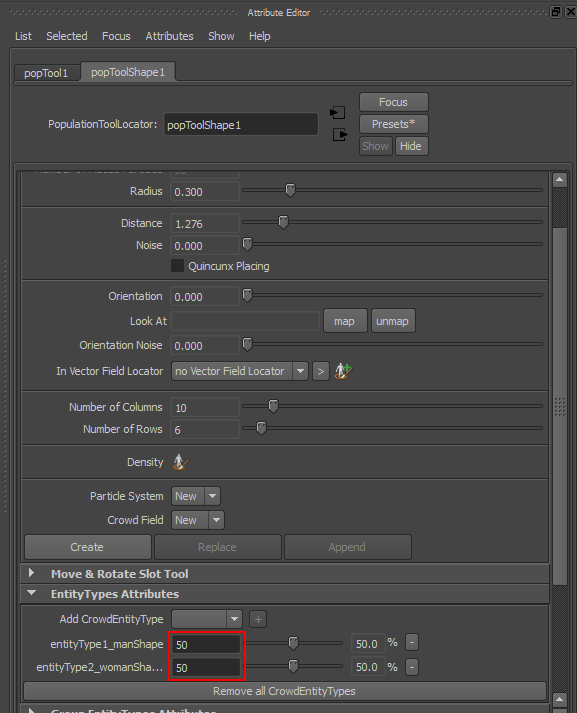Close the Attribute Editor panel
This screenshot has width=577, height=713.
tap(570, 12)
